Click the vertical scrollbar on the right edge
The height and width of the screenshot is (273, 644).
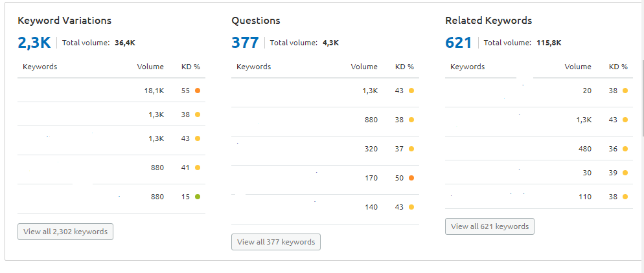click(641, 98)
